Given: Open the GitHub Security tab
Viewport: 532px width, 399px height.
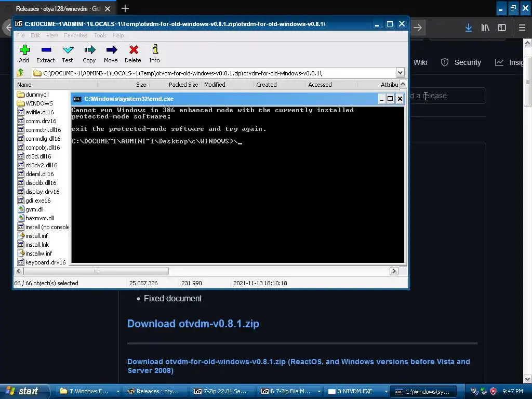Looking at the screenshot, I should 461,62.
